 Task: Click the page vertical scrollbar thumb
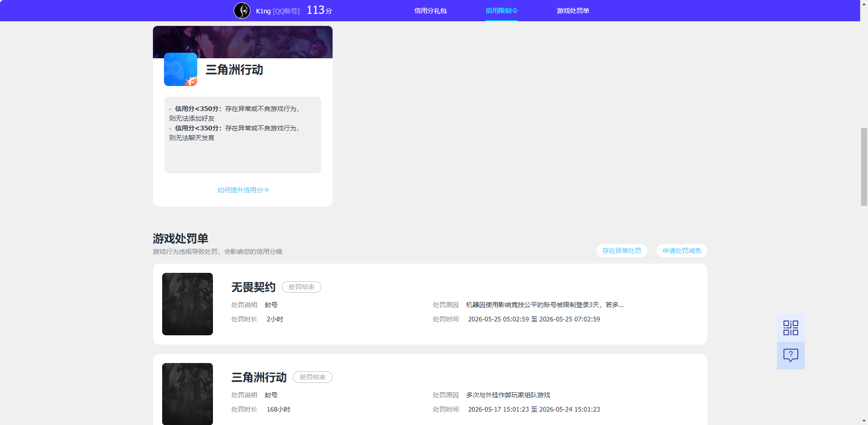(x=864, y=167)
